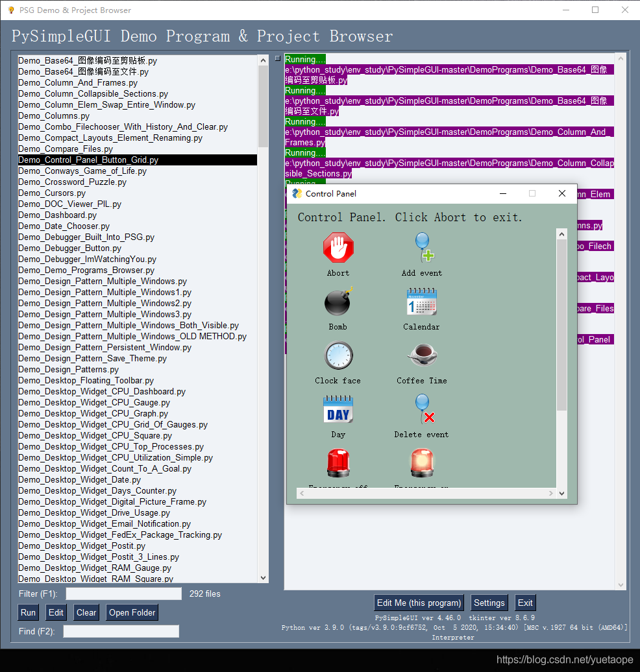This screenshot has width=640, height=672.
Task: Select Demo_Dashboard.py
Action: click(x=137, y=215)
